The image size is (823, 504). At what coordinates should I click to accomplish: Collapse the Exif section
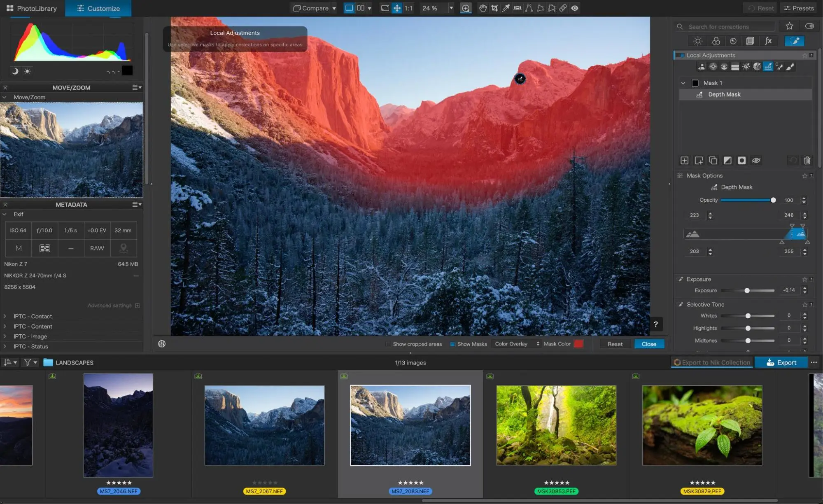click(5, 214)
